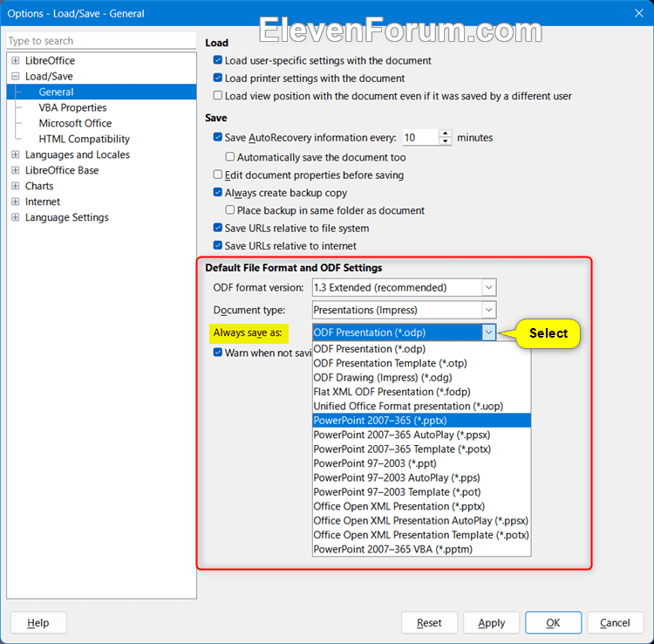Open Document type dropdown
Screen dimensions: 654x644
pos(489,310)
